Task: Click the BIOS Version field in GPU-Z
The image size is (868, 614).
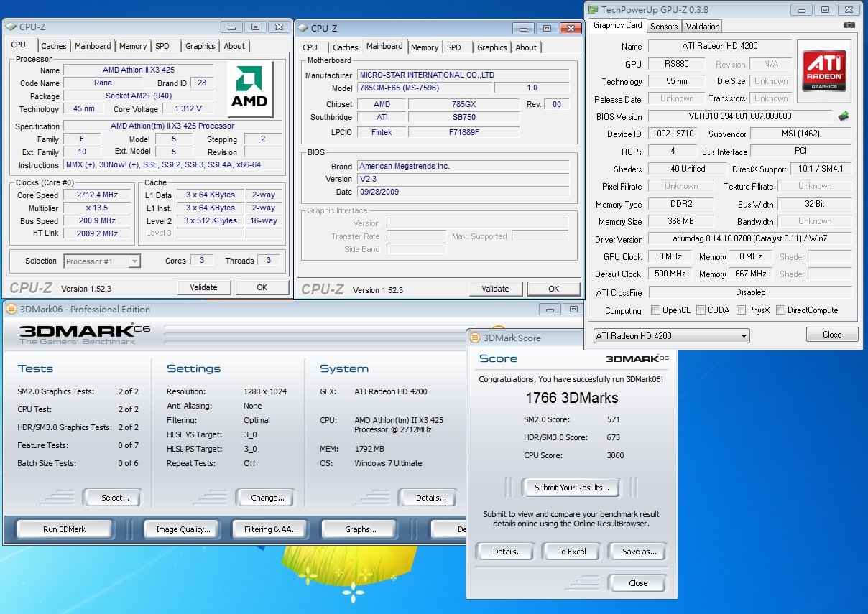Action: click(741, 116)
